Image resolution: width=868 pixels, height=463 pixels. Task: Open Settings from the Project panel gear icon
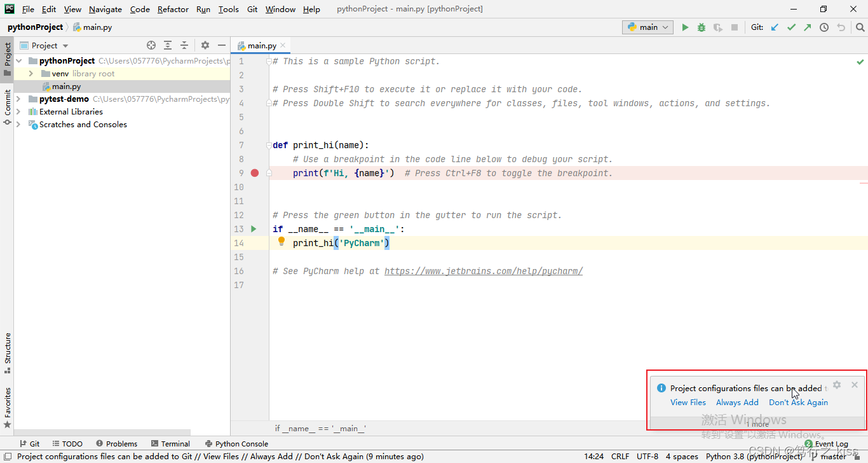pyautogui.click(x=205, y=45)
